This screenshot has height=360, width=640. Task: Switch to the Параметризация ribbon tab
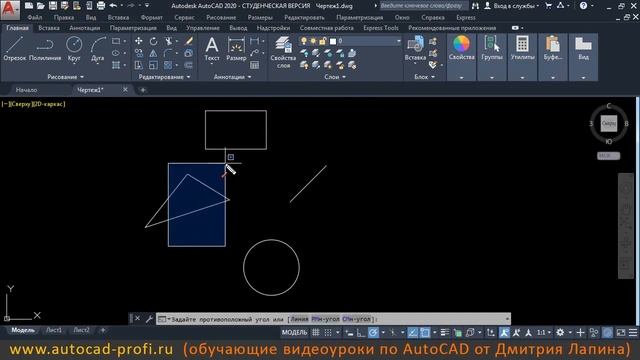point(133,28)
